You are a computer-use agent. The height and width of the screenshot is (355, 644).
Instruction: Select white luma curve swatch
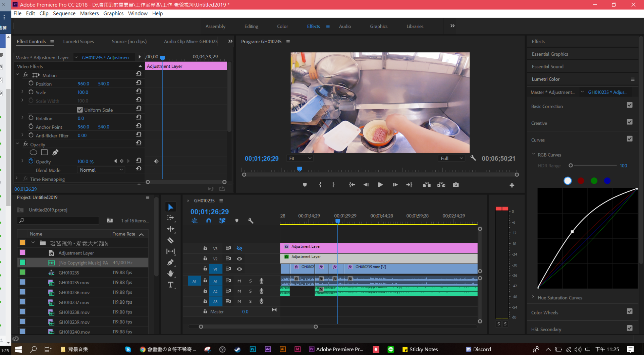tap(568, 181)
